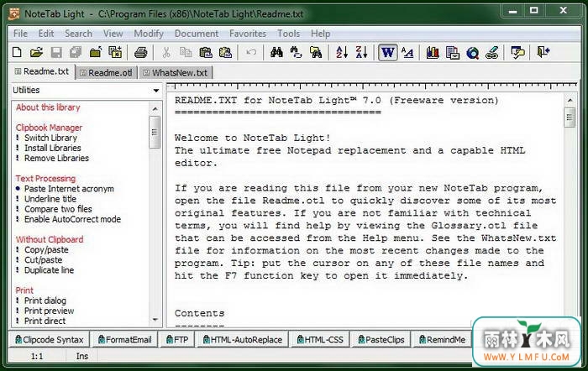588x371 pixels.
Task: Create a new document with the blank page icon
Action: pyautogui.click(x=17, y=52)
